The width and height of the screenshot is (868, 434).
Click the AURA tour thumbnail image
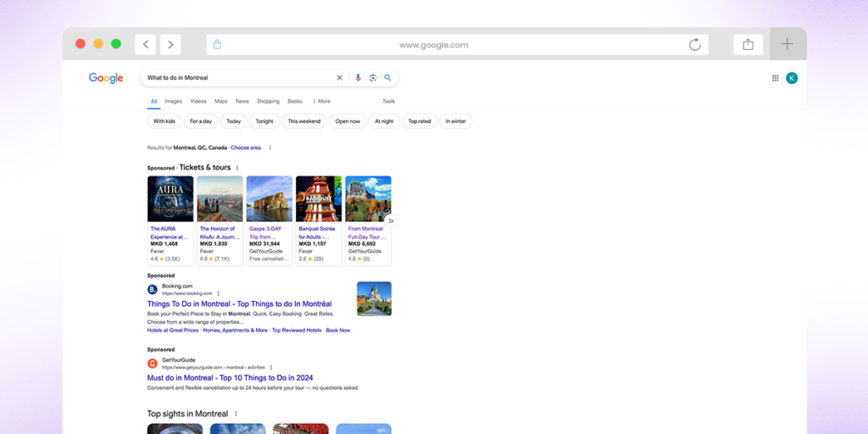170,198
